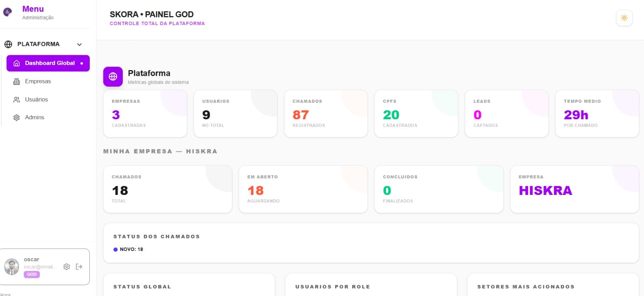
Task: Open user settings gear next to oscar
Action: point(67,267)
